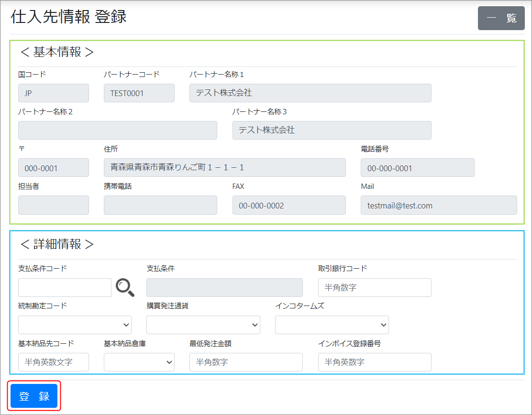Click the 電話番号 field 00-000-0001

(x=417, y=168)
